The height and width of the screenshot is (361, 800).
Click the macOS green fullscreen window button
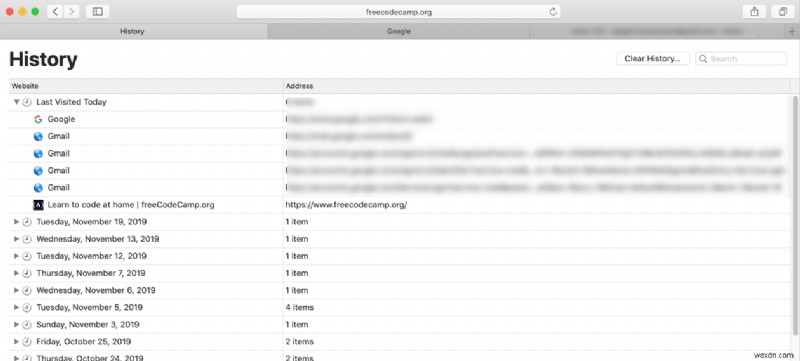coord(35,12)
